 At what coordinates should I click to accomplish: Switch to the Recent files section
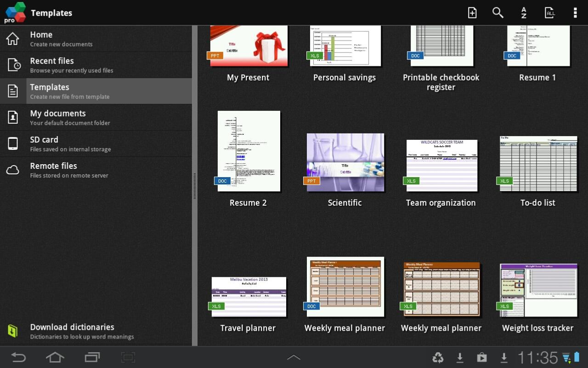point(92,64)
